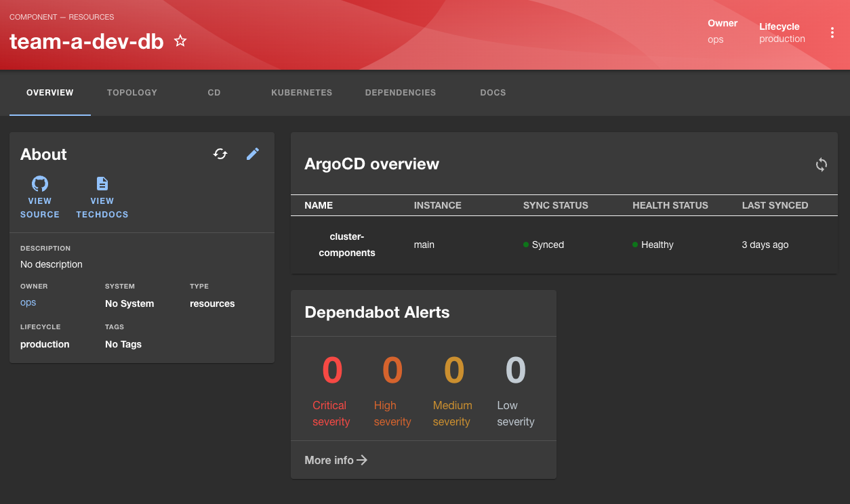Open the Docs tab
The height and width of the screenshot is (504, 850).
[x=493, y=93]
